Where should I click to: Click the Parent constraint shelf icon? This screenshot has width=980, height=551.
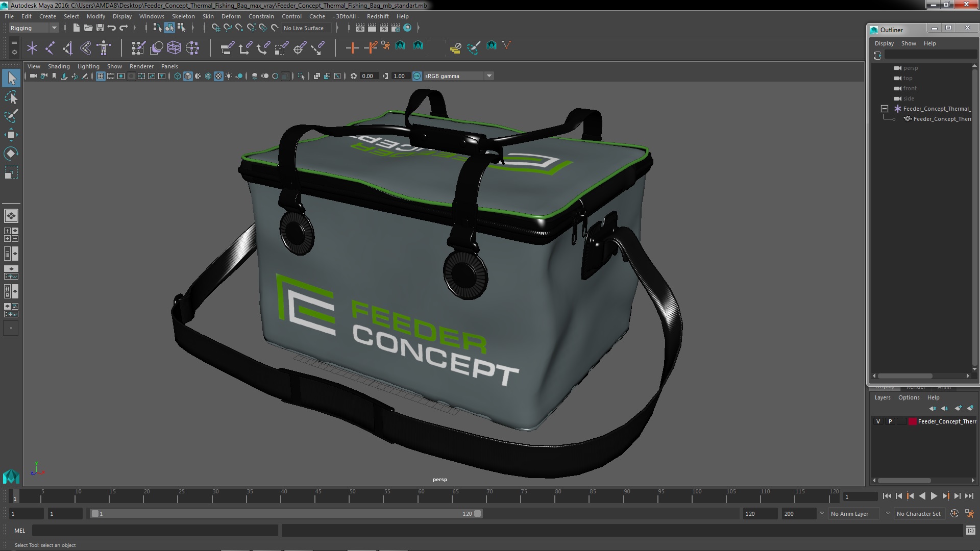228,48
